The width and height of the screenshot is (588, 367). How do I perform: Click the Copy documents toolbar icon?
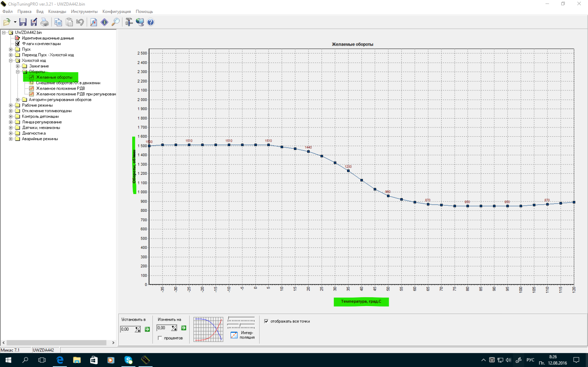point(58,22)
